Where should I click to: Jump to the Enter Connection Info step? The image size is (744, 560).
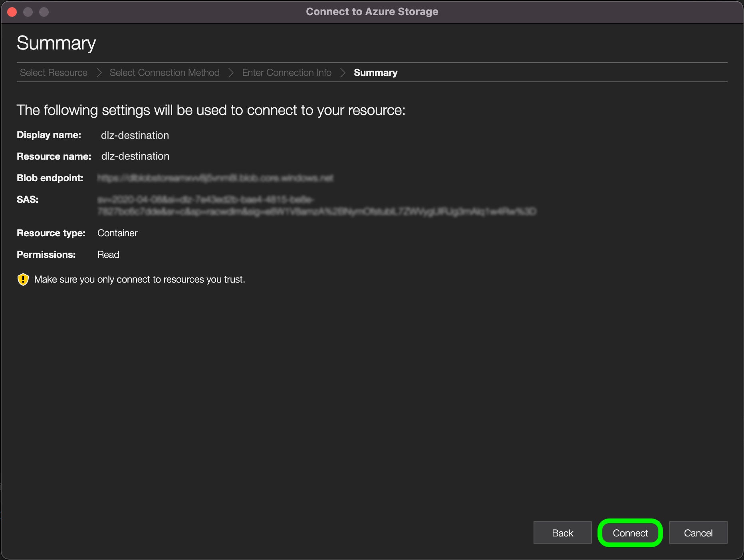pyautogui.click(x=287, y=73)
